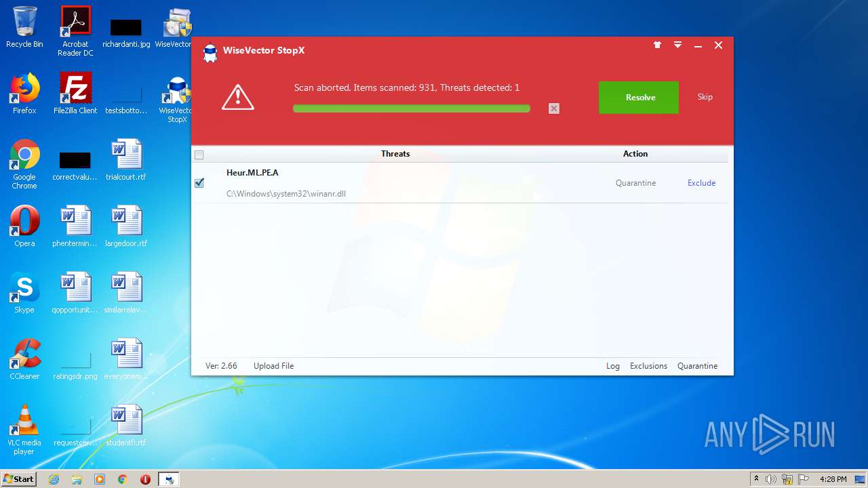Open the Quarantine list at bottom right
The width and height of the screenshot is (868, 488).
click(x=697, y=366)
